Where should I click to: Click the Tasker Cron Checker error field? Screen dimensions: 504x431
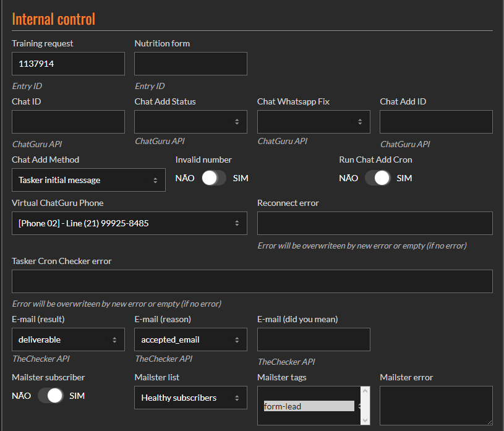tap(252, 281)
